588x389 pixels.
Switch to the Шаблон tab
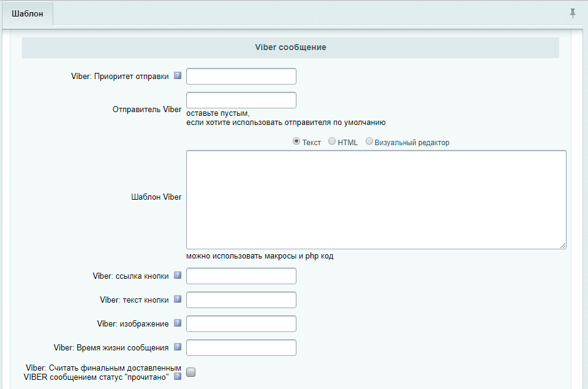[28, 14]
